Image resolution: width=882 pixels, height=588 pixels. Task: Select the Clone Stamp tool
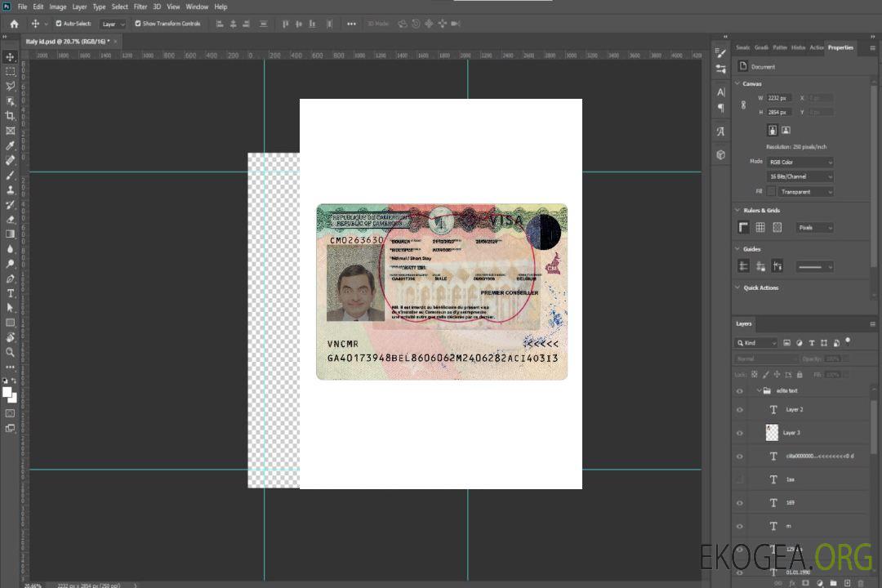[x=10, y=190]
